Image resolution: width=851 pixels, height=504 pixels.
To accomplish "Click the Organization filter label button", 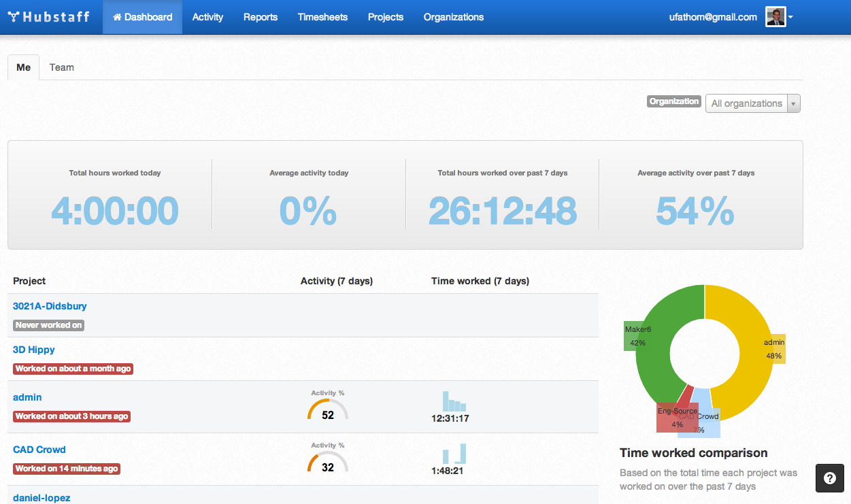I will (673, 101).
